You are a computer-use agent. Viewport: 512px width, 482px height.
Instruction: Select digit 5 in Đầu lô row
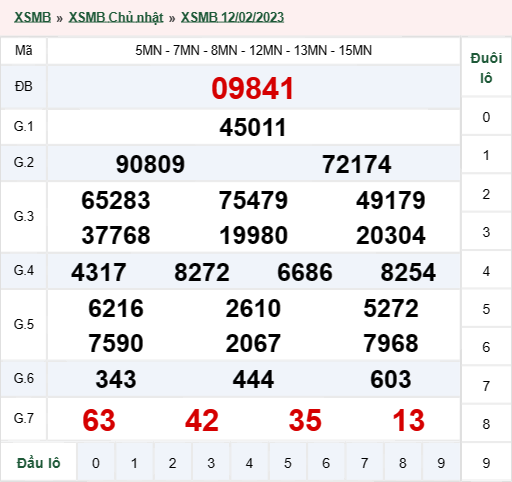tap(288, 463)
